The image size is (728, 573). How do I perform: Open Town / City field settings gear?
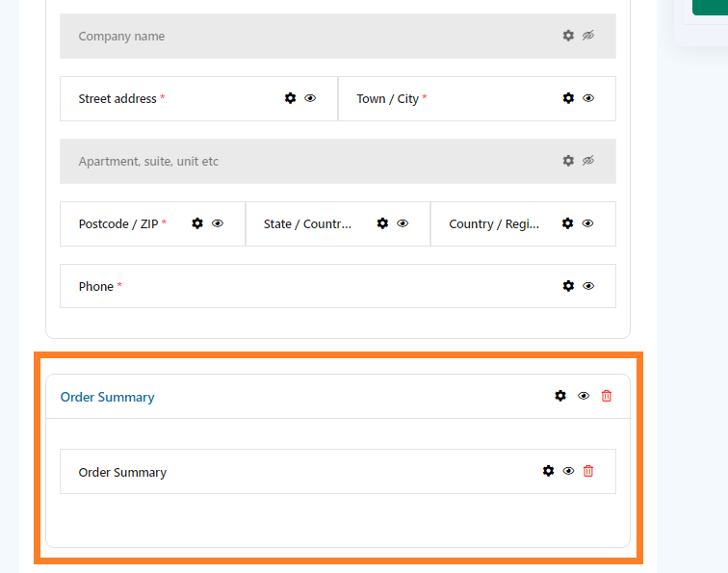click(568, 98)
